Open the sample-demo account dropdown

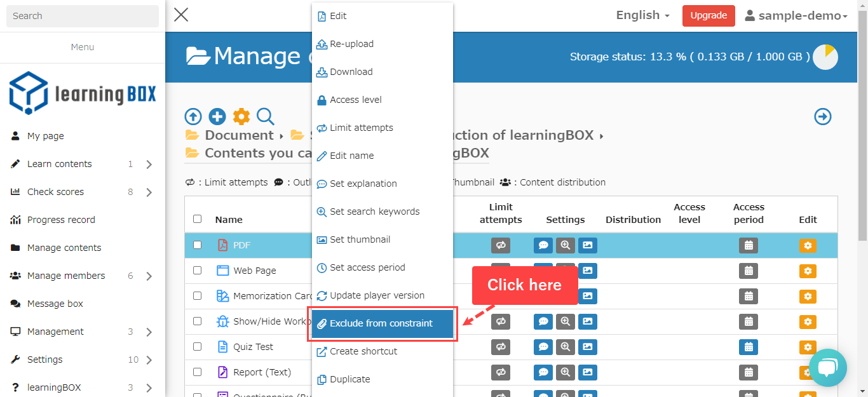[796, 16]
